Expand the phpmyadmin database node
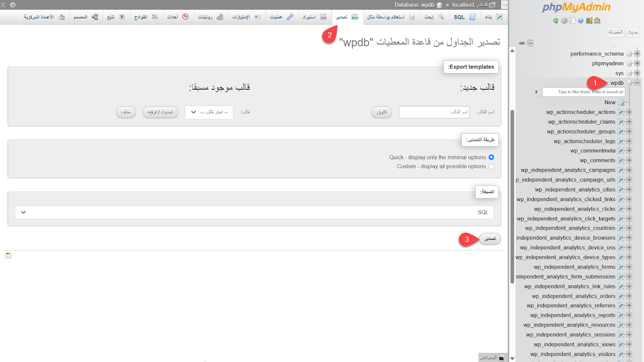This screenshot has width=644, height=362. tap(637, 64)
